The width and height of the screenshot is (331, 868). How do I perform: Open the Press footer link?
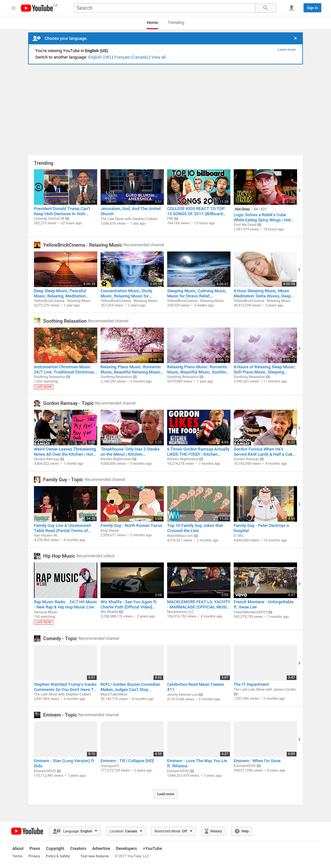click(x=35, y=849)
